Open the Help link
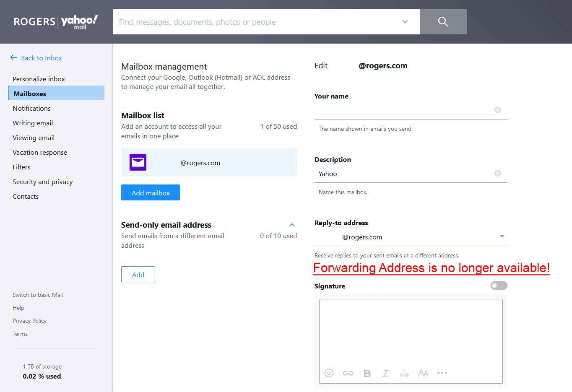 point(18,308)
